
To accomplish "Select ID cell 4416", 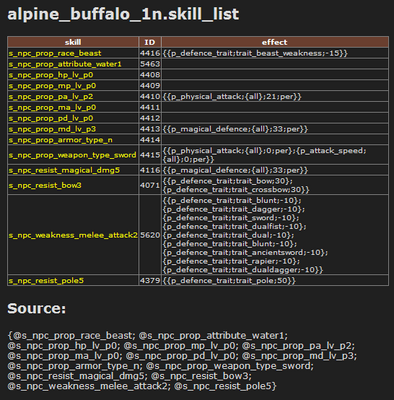I will pyautogui.click(x=150, y=53).
